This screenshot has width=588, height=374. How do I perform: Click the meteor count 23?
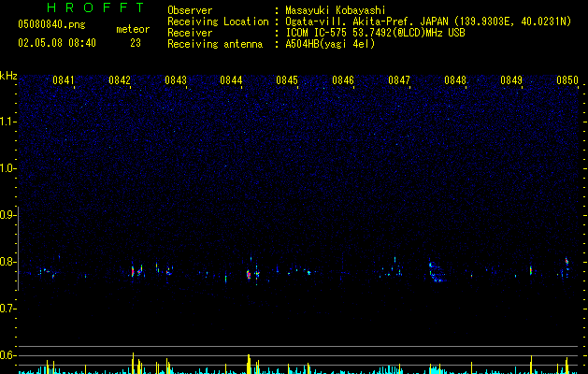point(136,43)
